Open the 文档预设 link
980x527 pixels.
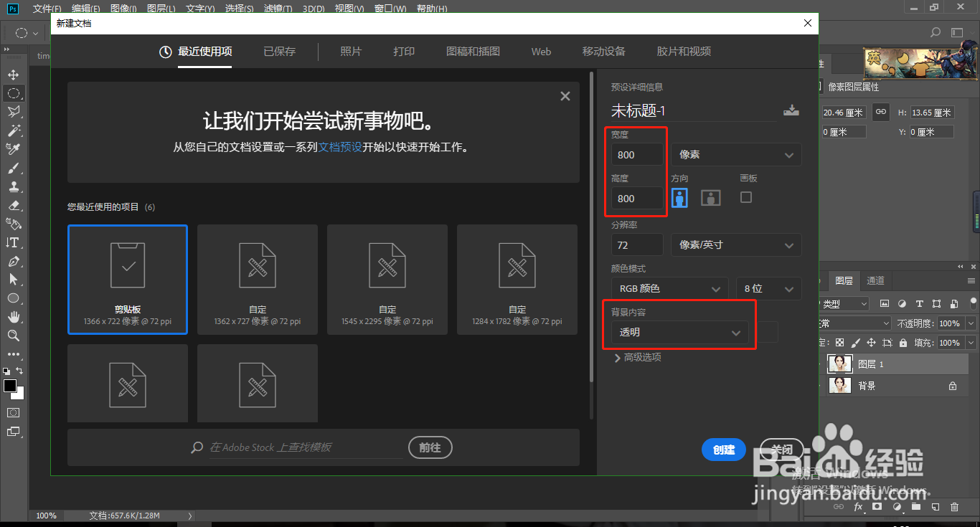340,147
